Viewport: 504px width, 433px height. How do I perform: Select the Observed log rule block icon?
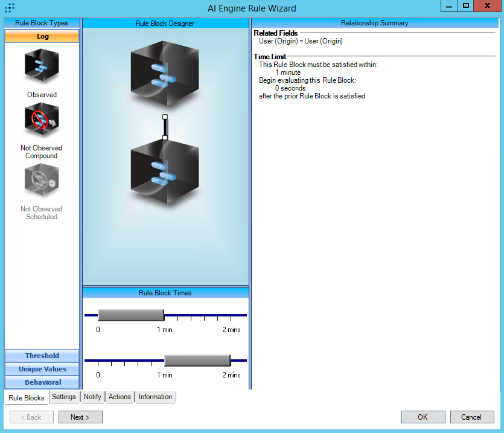42,66
